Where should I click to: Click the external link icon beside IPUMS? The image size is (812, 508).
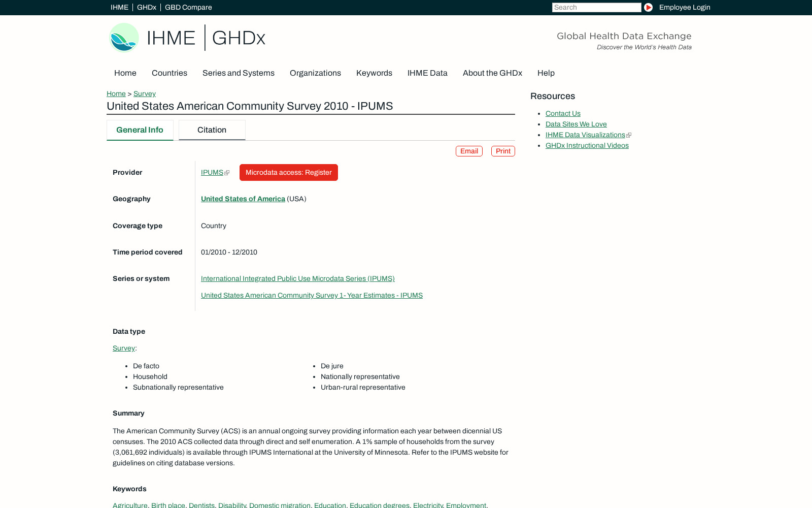[227, 173]
